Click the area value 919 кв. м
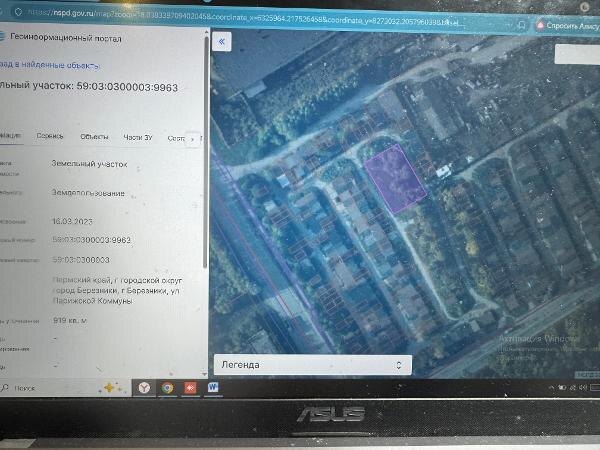The height and width of the screenshot is (450, 600). coord(70,320)
